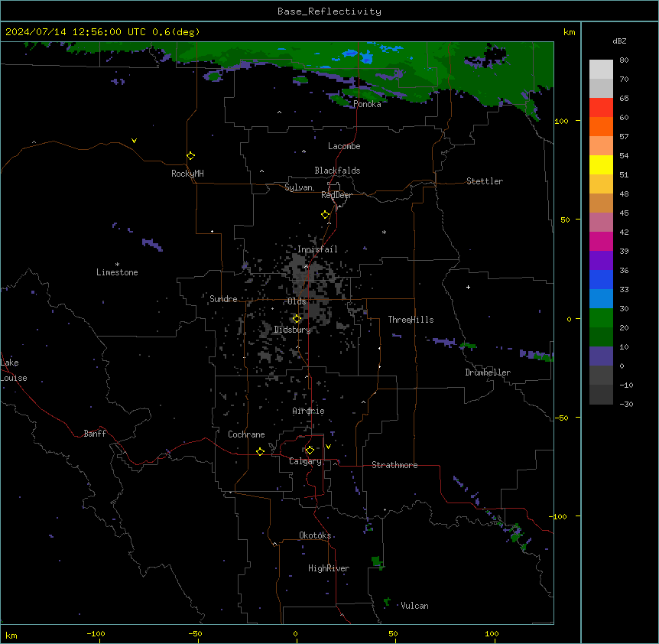Click the dBZ legend heading
The image size is (659, 644).
click(619, 41)
